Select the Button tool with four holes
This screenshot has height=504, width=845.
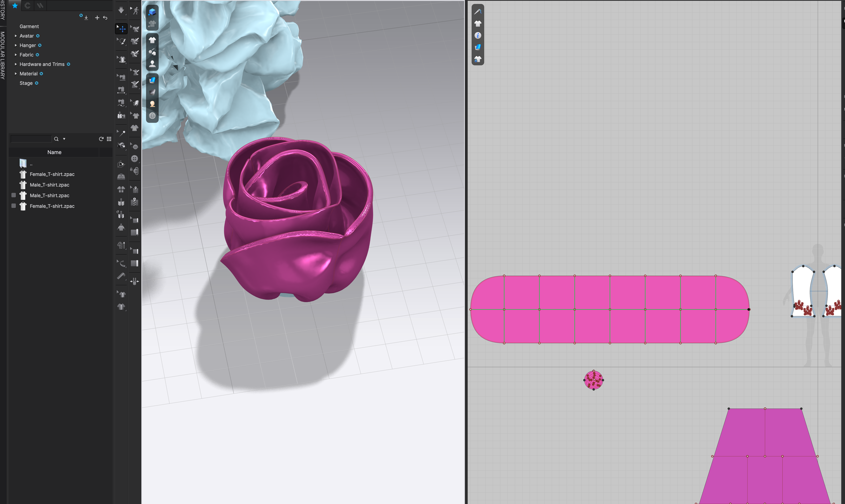click(135, 159)
